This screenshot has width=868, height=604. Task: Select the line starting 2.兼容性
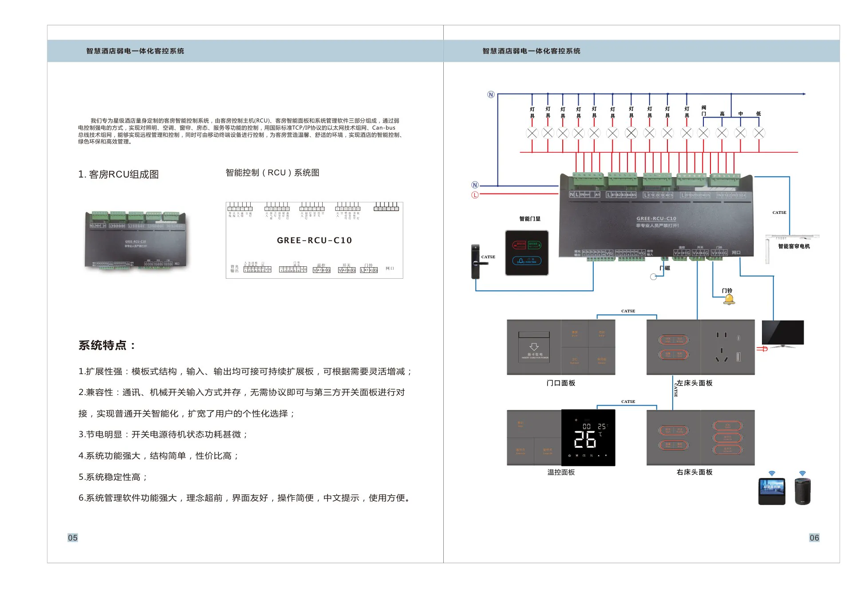point(242,392)
